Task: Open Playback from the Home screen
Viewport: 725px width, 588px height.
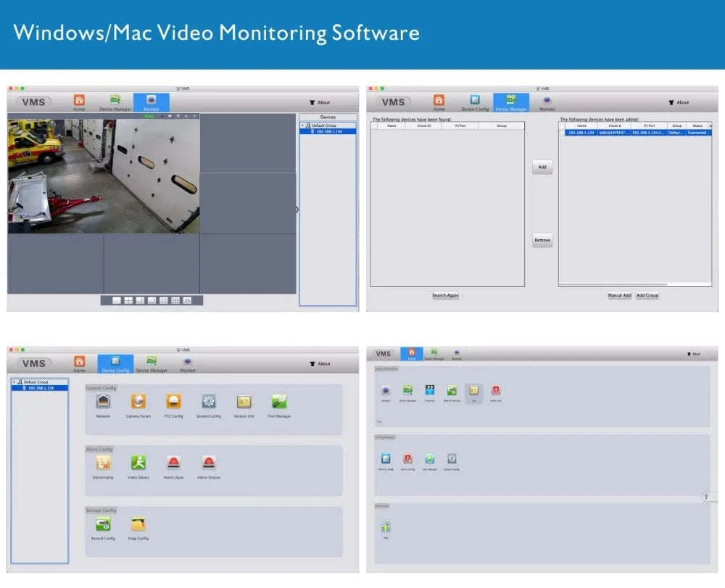Action: click(x=429, y=390)
